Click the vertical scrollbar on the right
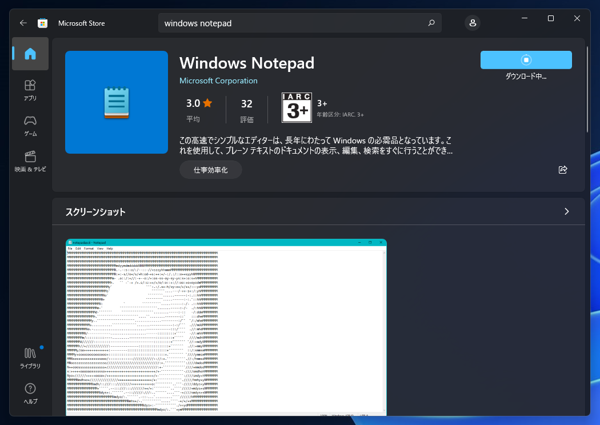Screen dimensions: 600x425 [587, 90]
